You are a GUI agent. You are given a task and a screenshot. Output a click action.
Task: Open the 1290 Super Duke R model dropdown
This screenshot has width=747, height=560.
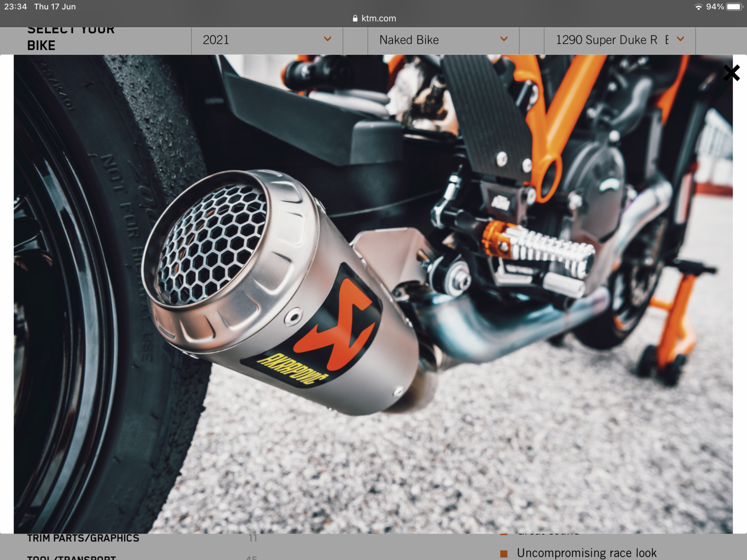click(x=620, y=40)
